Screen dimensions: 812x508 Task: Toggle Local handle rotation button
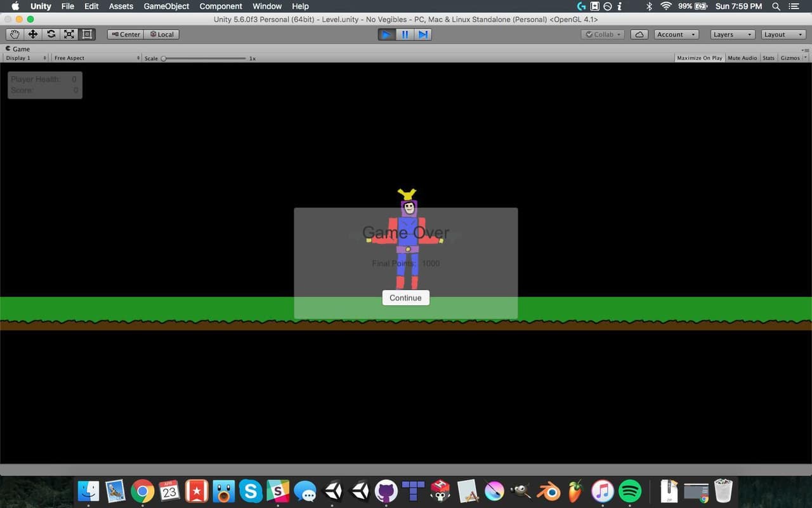click(x=162, y=34)
